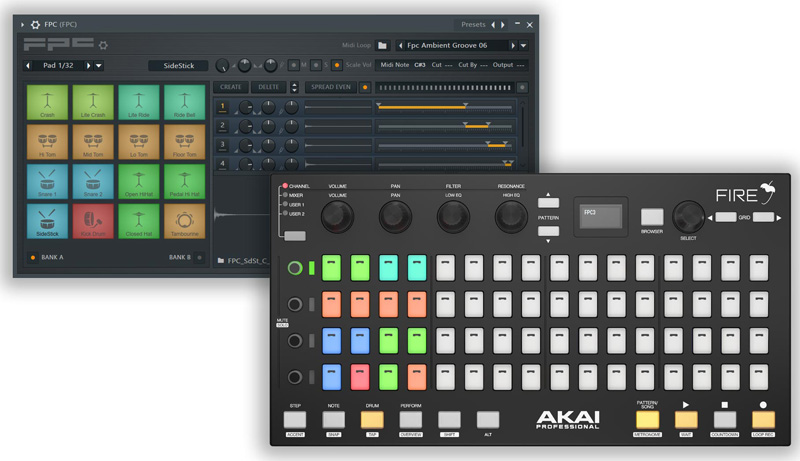Click the mode selector button under USER 2
Screen dimensions: 800x461
[295, 236]
